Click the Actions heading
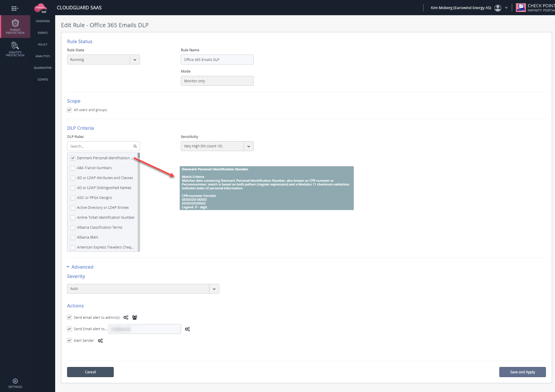Screen dimensions: 555x392 [76, 306]
